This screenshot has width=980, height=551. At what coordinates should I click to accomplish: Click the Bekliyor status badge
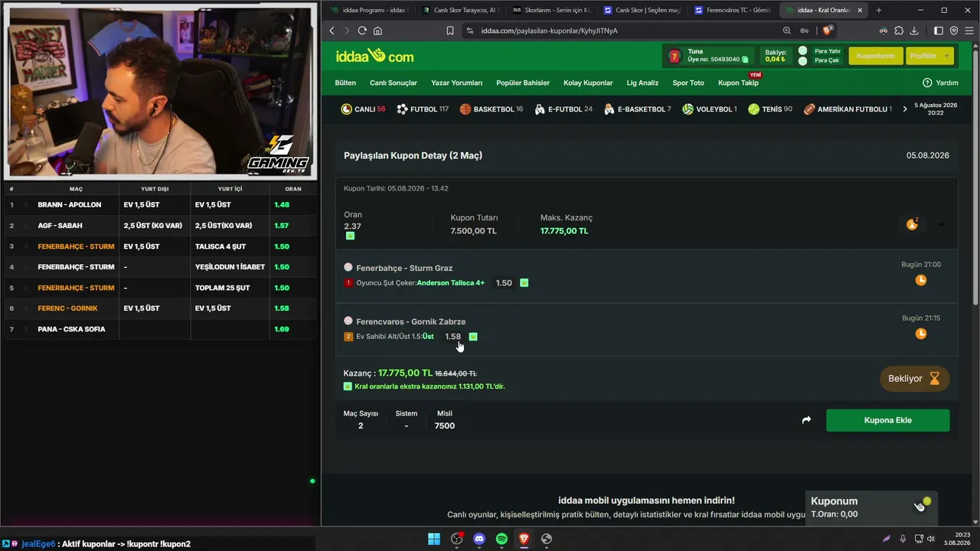pyautogui.click(x=914, y=378)
